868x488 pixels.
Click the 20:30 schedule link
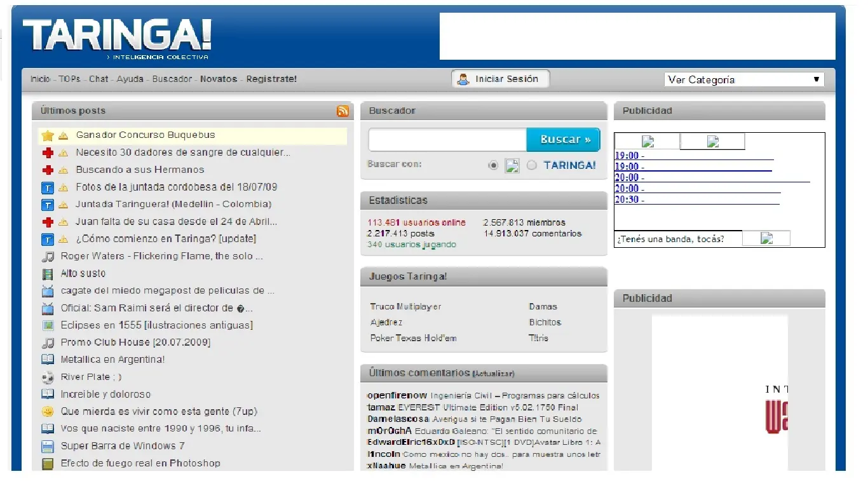(x=697, y=200)
